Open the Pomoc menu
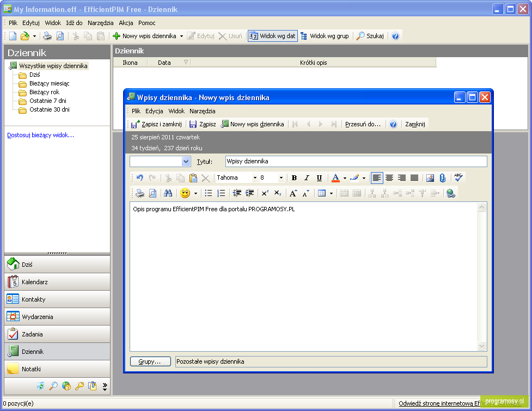Screen dimensions: 532x411 pos(147,23)
